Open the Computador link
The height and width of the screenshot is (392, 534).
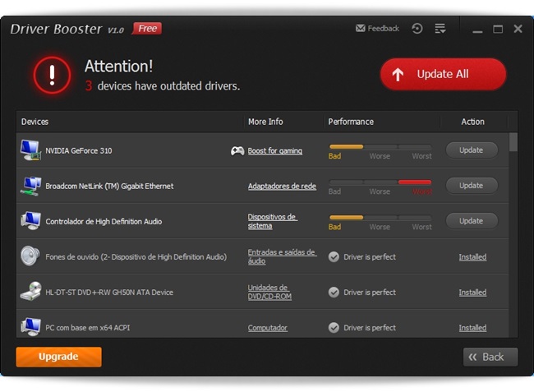(x=267, y=328)
